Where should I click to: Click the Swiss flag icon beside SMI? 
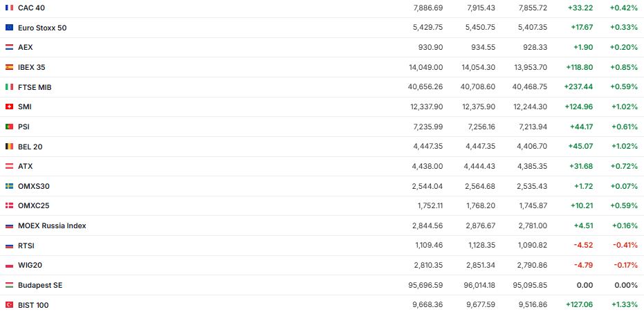pos(9,107)
